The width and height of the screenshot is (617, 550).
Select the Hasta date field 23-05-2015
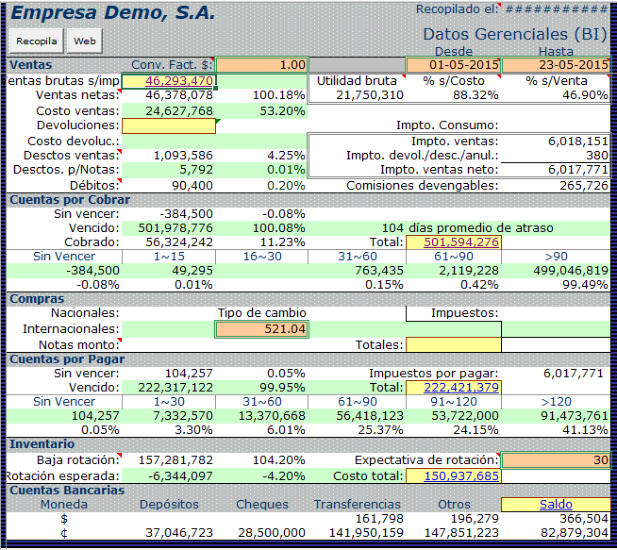(556, 65)
